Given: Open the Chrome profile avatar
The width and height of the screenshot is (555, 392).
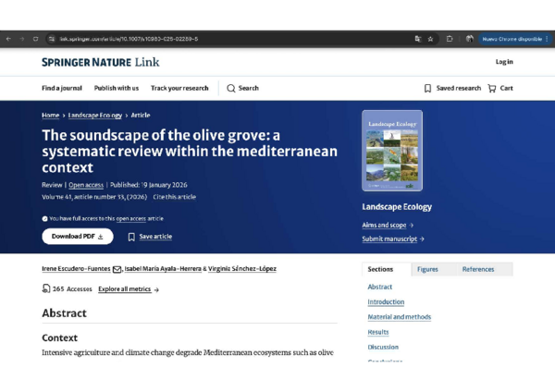Looking at the screenshot, I should tap(469, 39).
